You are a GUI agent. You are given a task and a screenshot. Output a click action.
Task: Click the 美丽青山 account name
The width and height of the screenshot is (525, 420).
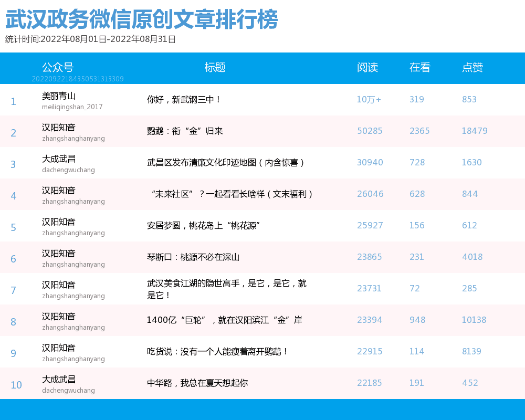point(59,96)
